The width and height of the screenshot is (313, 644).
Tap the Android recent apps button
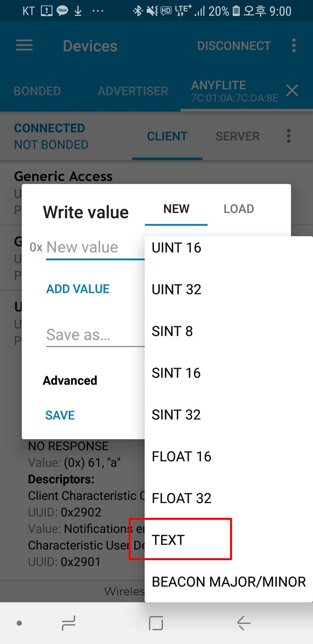click(x=68, y=623)
